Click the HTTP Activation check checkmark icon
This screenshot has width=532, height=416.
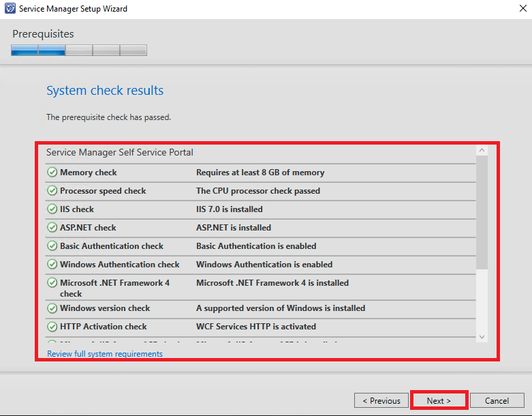[x=52, y=327]
